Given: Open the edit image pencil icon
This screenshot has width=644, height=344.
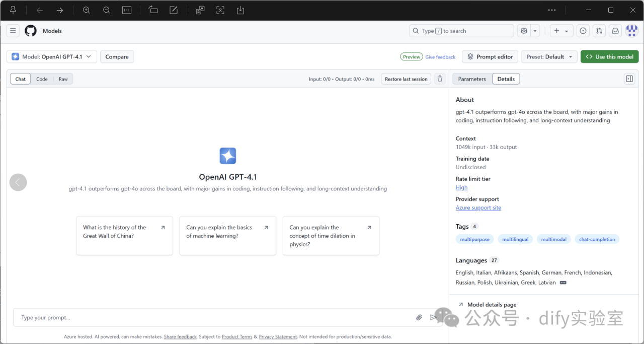Looking at the screenshot, I should 174,10.
